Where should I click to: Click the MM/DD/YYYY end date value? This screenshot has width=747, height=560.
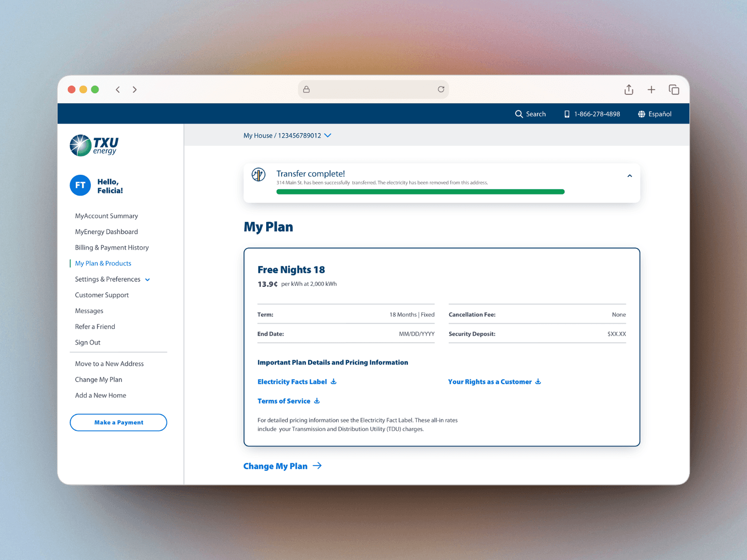(x=417, y=334)
